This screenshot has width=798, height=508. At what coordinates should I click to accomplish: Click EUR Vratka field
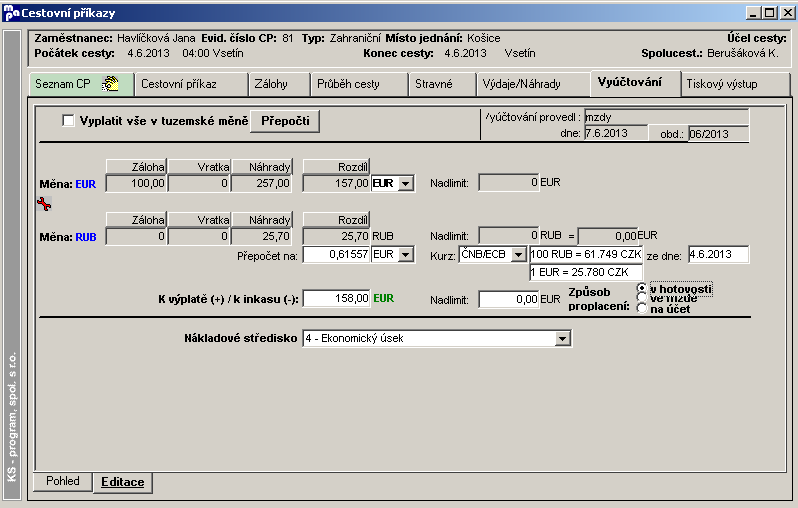coord(198,183)
